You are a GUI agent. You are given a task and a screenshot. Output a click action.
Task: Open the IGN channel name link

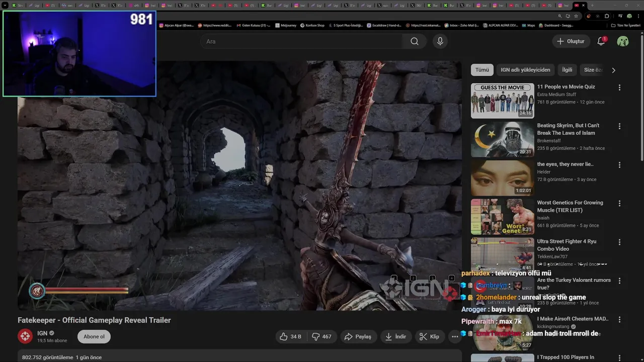(42, 333)
